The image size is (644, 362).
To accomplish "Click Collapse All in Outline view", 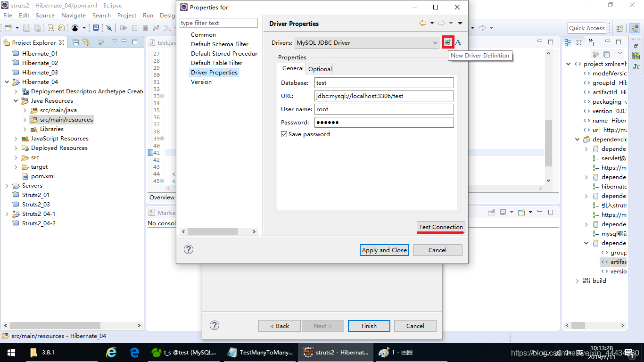I will (607, 55).
